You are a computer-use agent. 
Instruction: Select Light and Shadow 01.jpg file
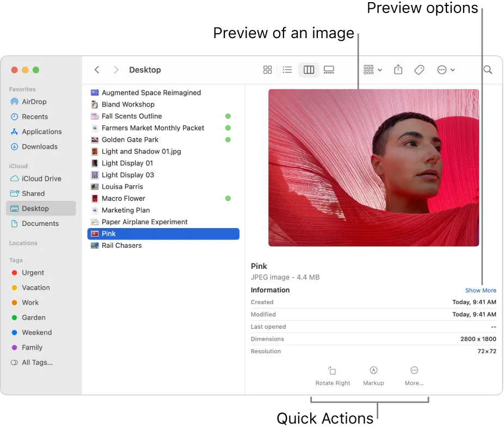coord(163,151)
